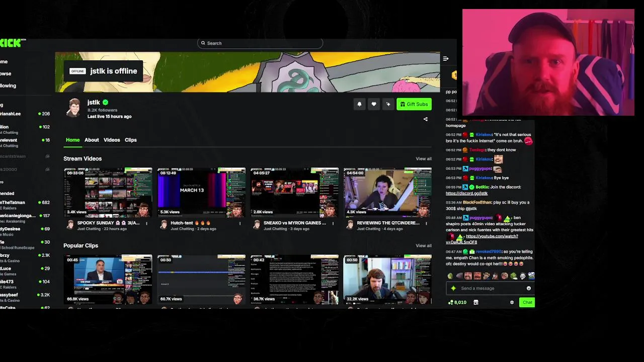
Task: Click Kiriakou username in 'Bye bye' message
Action: pos(484,178)
